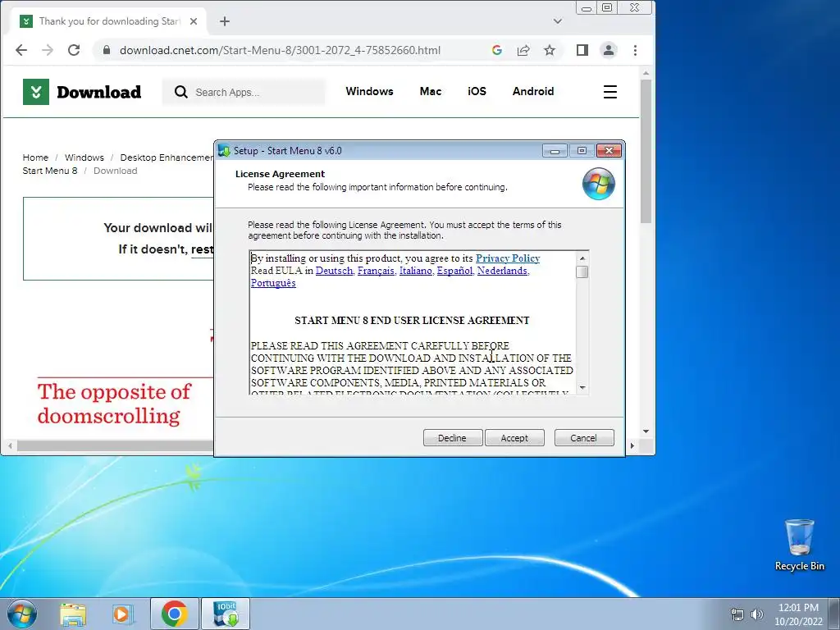Open the Privacy Policy link
Viewport: 840px width, 630px height.
[508, 258]
